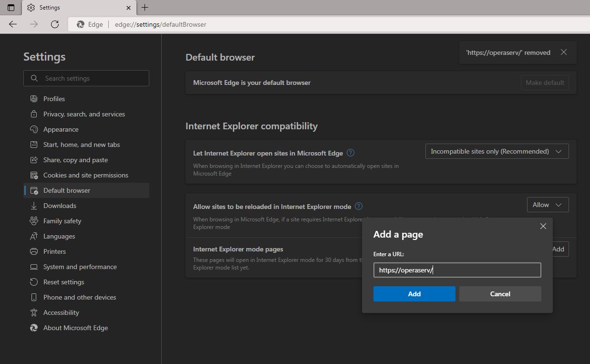Open a new tab with the plus icon
Image resolution: width=590 pixels, height=364 pixels.
(145, 8)
